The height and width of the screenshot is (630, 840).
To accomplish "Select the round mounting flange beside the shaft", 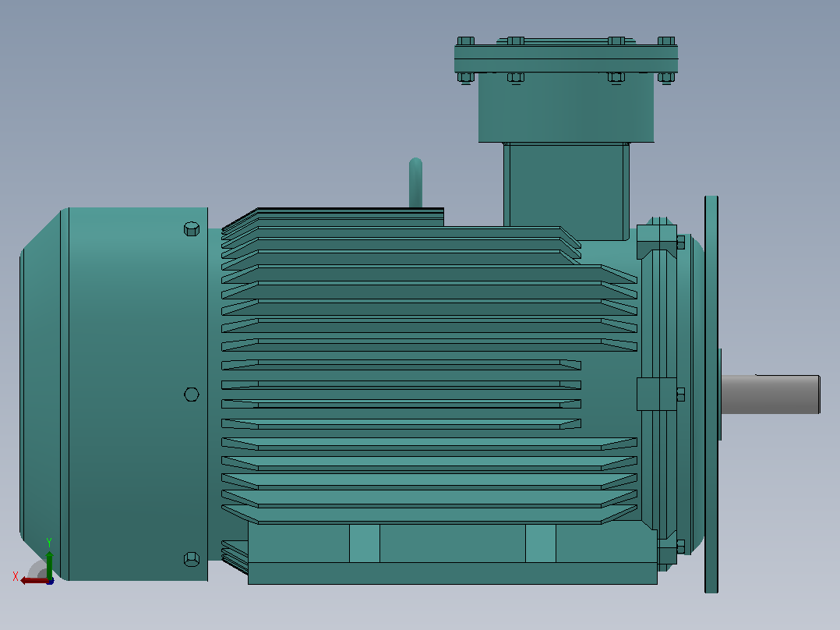I will [x=711, y=394].
